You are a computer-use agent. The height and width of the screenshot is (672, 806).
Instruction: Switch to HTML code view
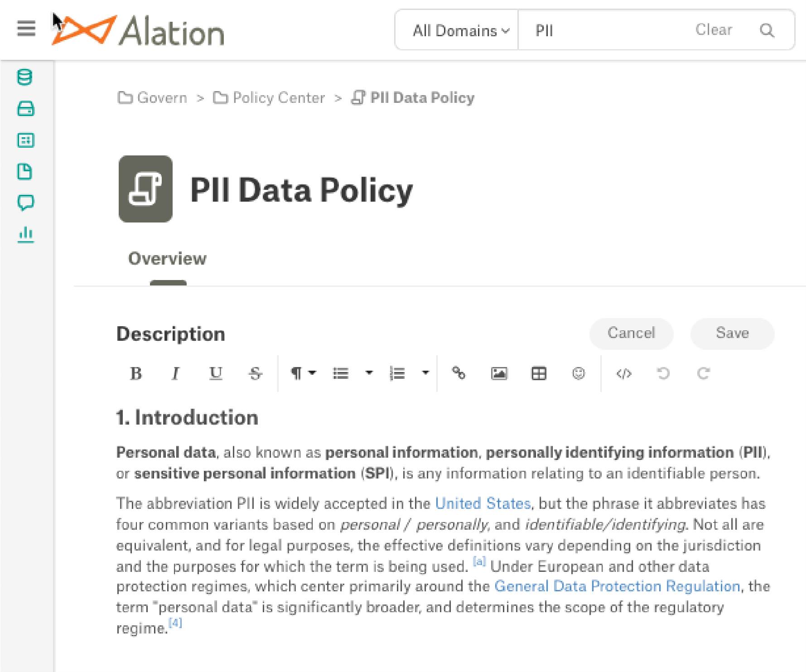(x=624, y=373)
